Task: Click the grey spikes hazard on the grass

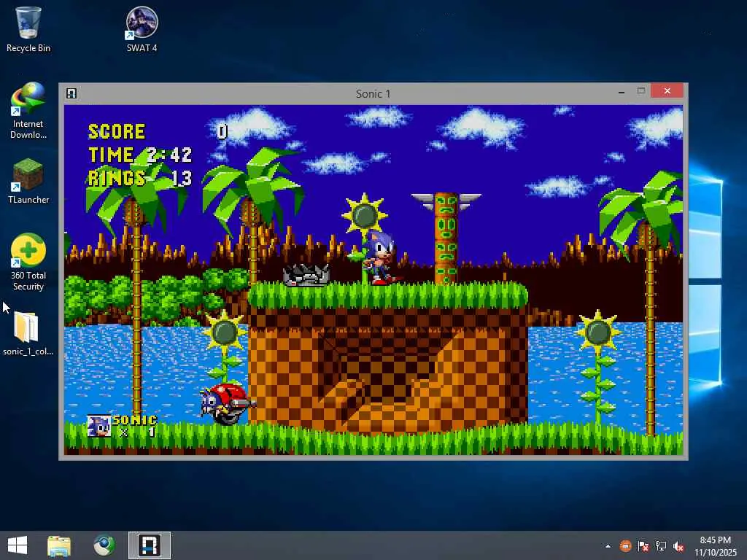Action: click(x=306, y=275)
